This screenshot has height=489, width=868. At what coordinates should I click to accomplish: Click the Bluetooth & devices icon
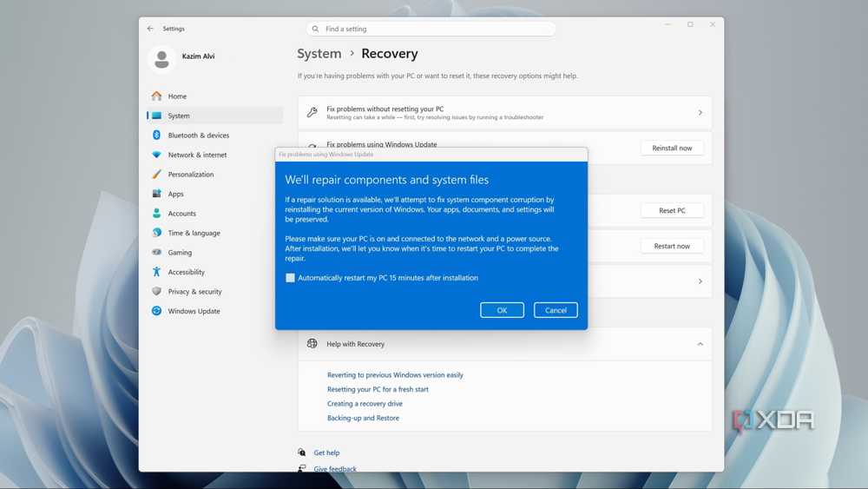point(156,135)
